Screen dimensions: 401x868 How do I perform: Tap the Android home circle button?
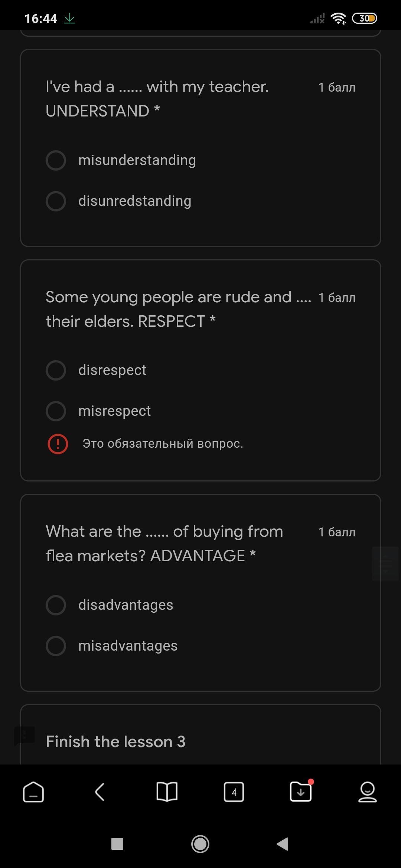[x=200, y=844]
